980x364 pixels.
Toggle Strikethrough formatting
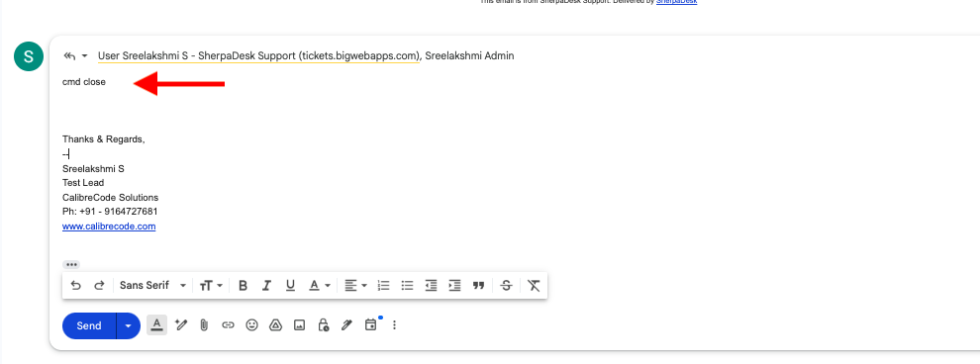click(x=506, y=285)
